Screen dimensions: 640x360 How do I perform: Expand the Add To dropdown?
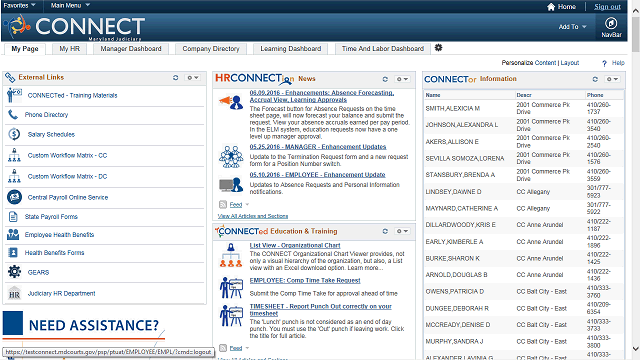pyautogui.click(x=572, y=27)
